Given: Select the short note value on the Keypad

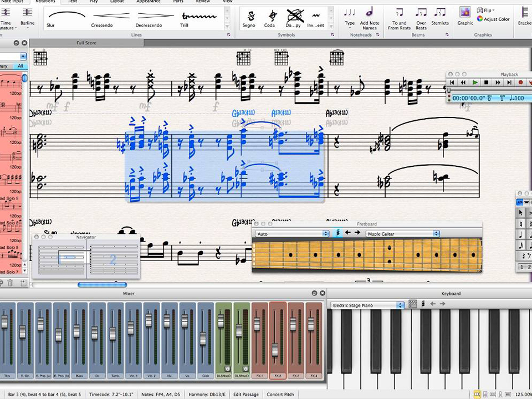Looking at the screenshot, I should click(520, 245).
